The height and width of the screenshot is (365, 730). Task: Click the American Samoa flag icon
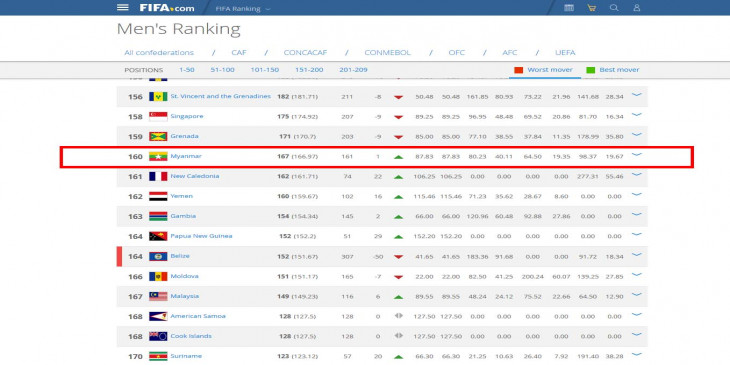[x=158, y=317]
